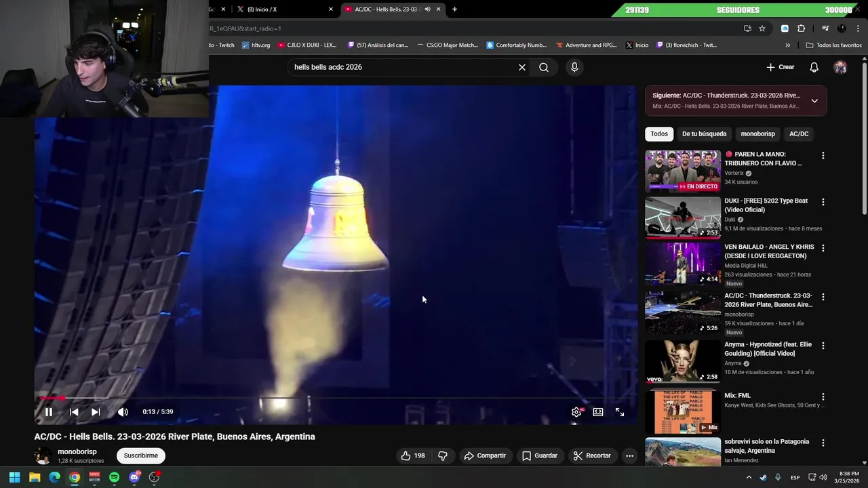Select the Todos filter chip
This screenshot has height=488, width=868.
click(659, 134)
